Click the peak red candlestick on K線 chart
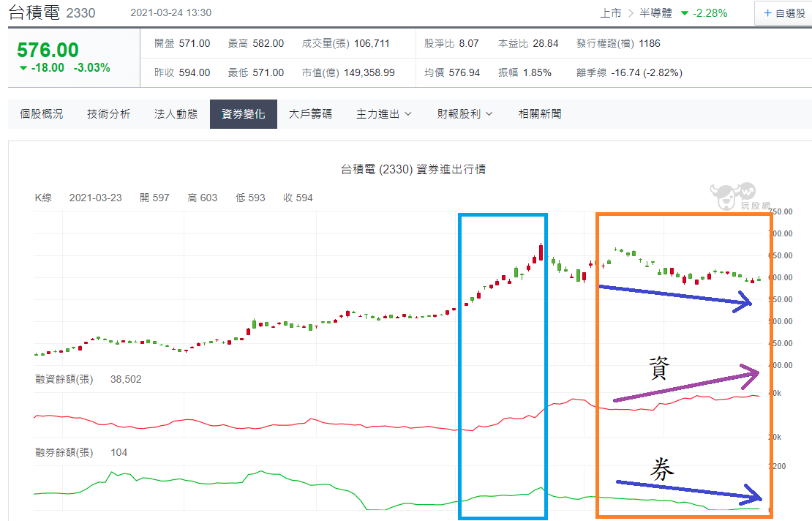812x521 pixels. pyautogui.click(x=541, y=252)
